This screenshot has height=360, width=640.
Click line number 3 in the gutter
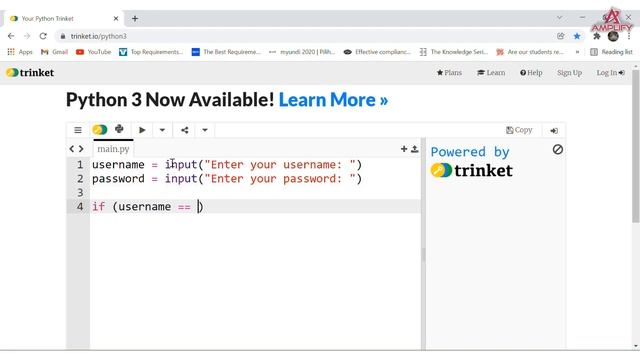pyautogui.click(x=80, y=193)
